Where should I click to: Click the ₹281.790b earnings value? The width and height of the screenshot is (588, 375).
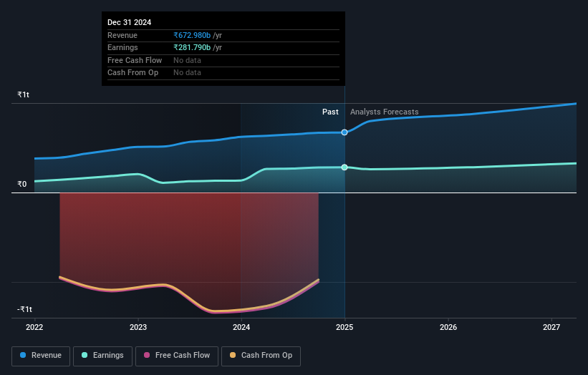pos(192,47)
